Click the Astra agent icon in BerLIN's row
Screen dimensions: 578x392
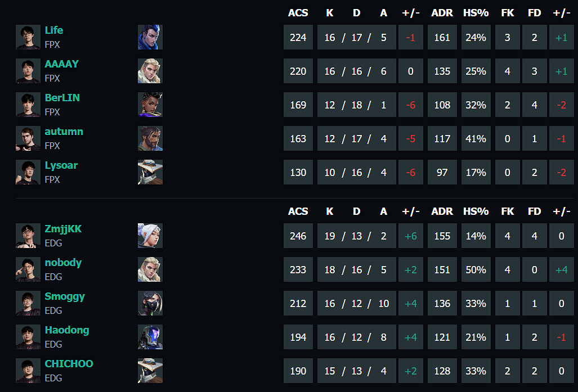[150, 105]
